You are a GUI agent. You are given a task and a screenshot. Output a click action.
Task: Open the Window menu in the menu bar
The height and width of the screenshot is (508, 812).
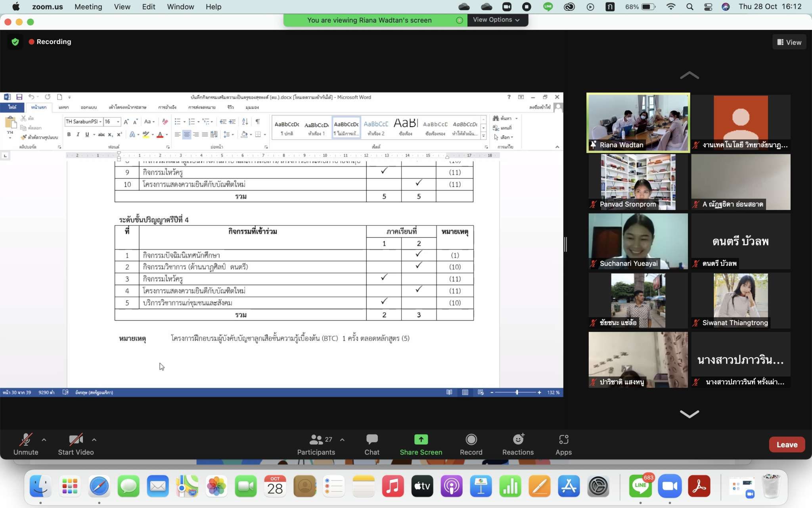coord(180,7)
